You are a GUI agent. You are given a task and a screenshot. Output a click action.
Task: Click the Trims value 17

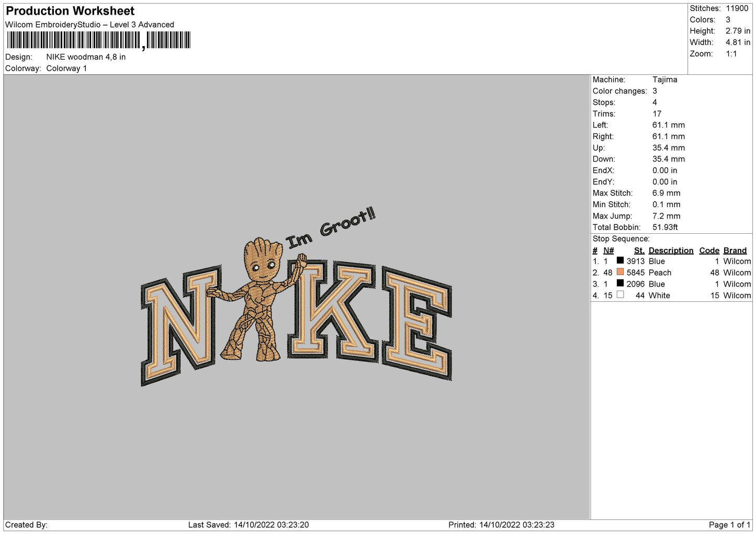click(657, 113)
